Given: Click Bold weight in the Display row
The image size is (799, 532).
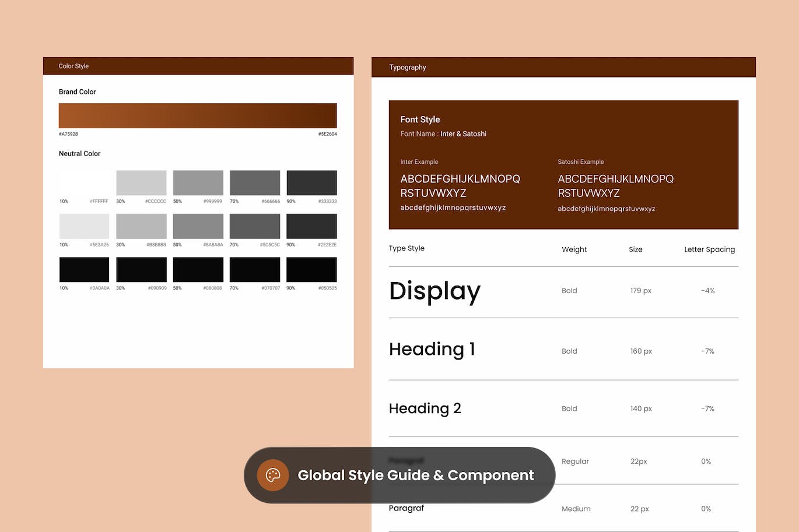Looking at the screenshot, I should [x=569, y=291].
